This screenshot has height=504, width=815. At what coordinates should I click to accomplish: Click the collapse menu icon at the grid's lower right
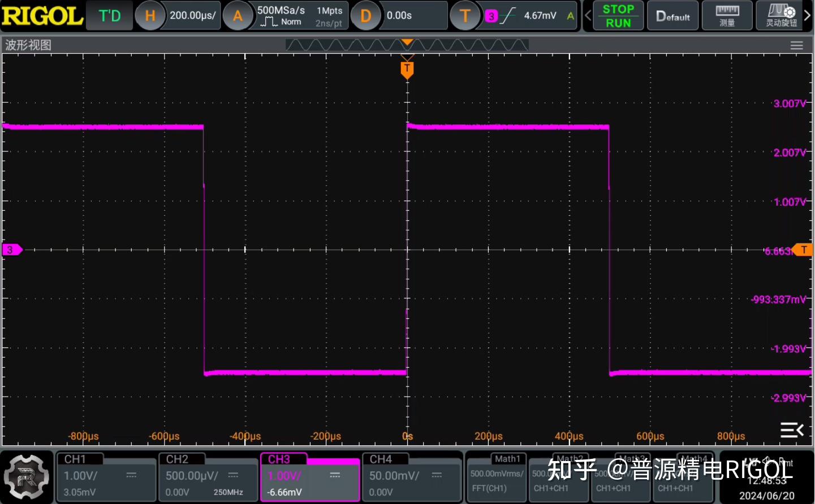point(792,430)
